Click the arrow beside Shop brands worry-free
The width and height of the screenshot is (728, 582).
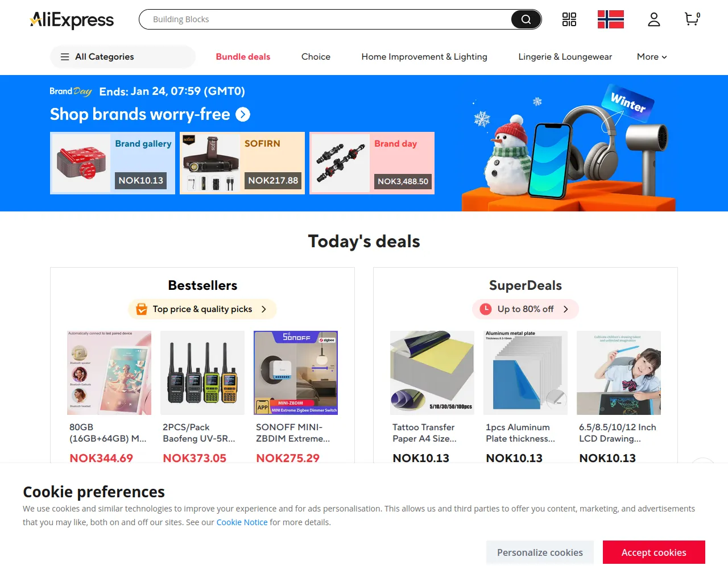pos(243,114)
